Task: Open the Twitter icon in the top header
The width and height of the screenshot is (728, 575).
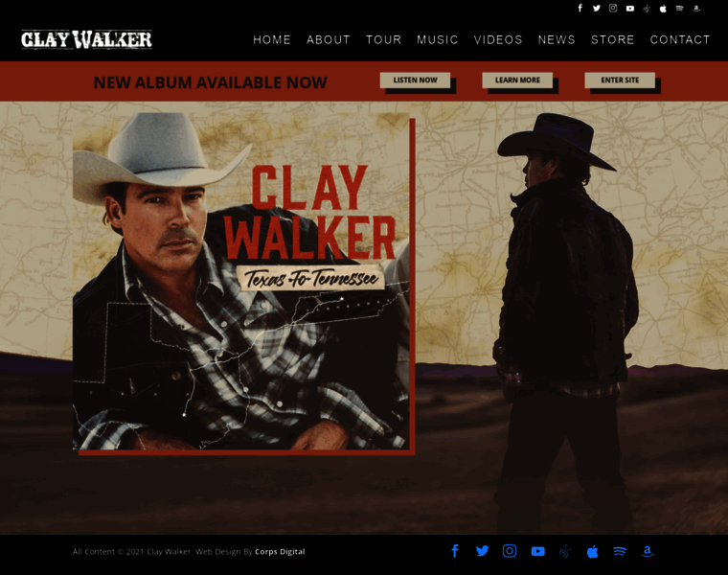Action: point(597,8)
